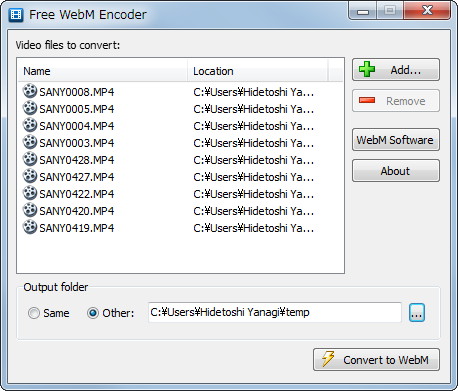Add video files with the Add button
Viewport: 458px width, 391px height.
pos(396,70)
